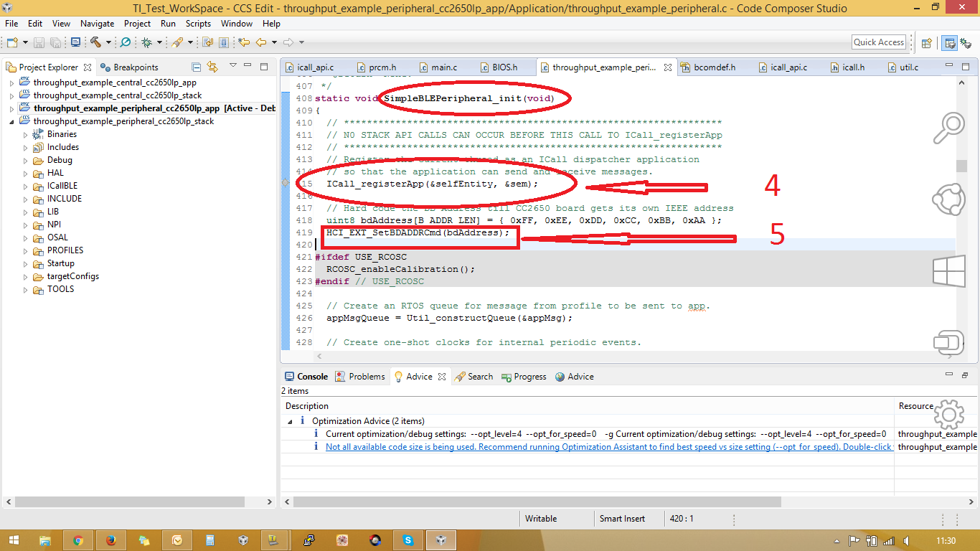Open File Explorer from the taskbar

(44, 540)
